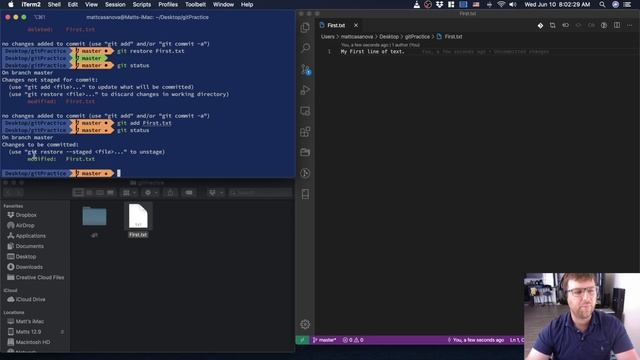Image resolution: width=640 pixels, height=360 pixels.
Task: Click the First.txt breadcrumb segment
Action: tap(449, 37)
